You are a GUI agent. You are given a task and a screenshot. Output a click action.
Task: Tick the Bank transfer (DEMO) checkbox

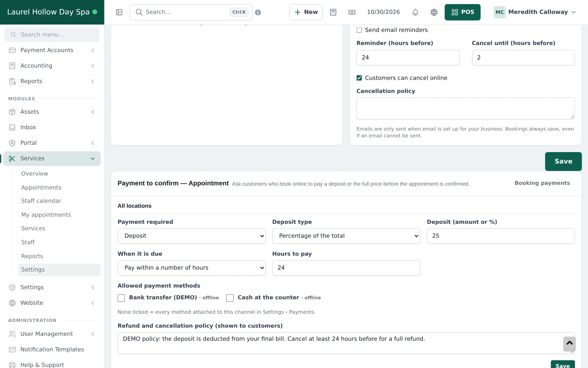click(121, 298)
